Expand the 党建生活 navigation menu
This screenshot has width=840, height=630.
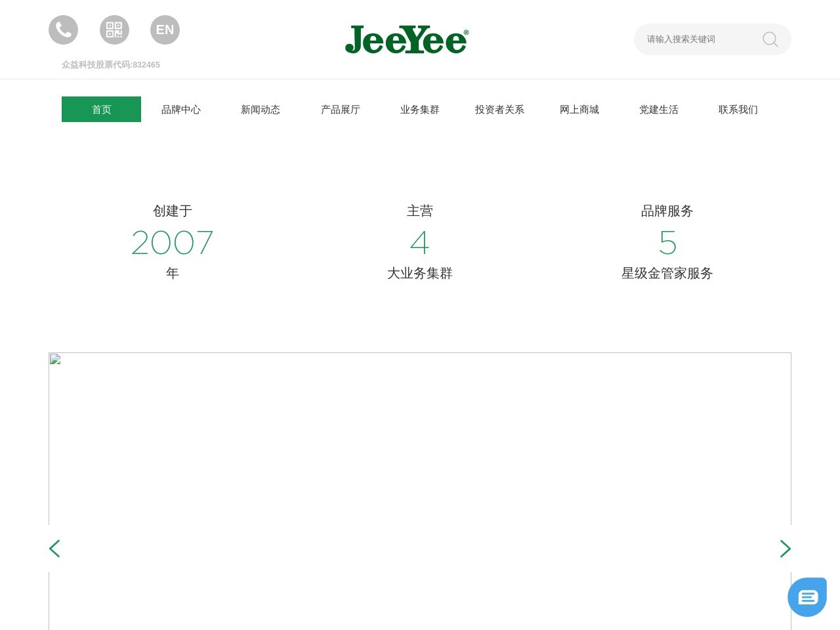coord(658,110)
